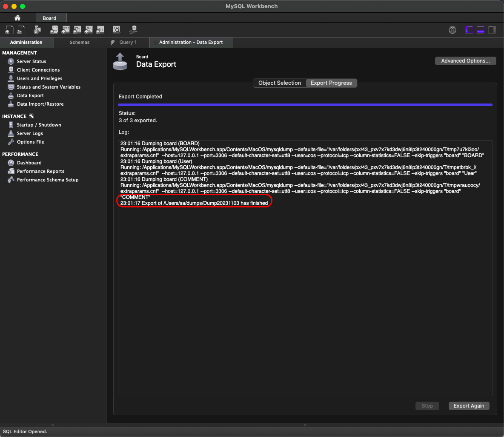Click the Options File wrench icon
This screenshot has height=437, width=504.
click(x=11, y=142)
